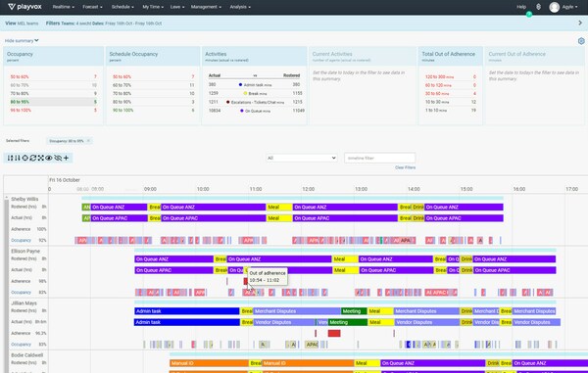This screenshot has height=373, width=588.
Task: Open the Agyle user dropdown
Action: tap(569, 7)
